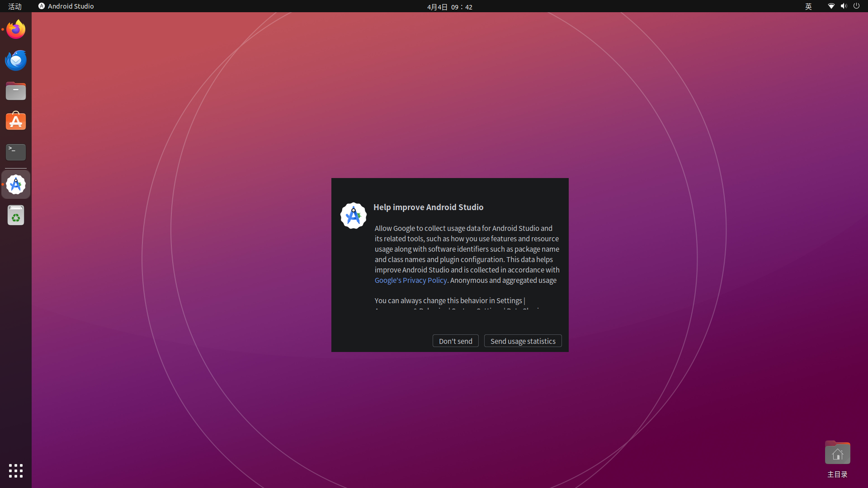Click the Don't send button
868x488 pixels.
[x=455, y=341]
